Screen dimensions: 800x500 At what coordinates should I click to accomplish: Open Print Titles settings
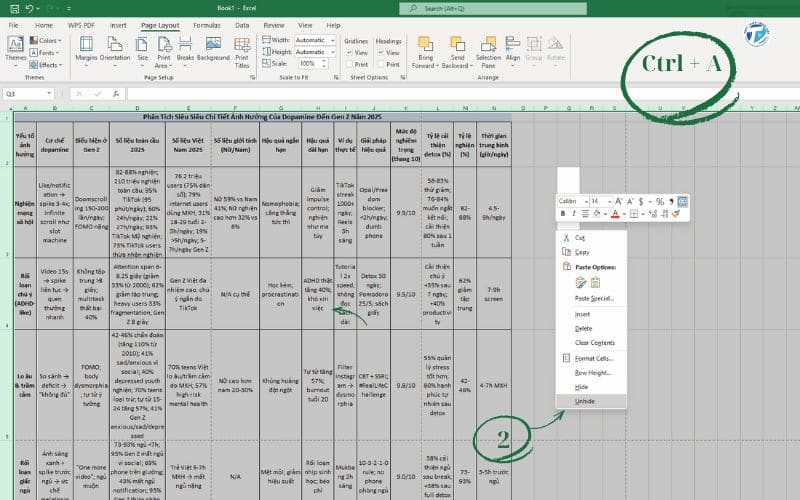point(242,52)
